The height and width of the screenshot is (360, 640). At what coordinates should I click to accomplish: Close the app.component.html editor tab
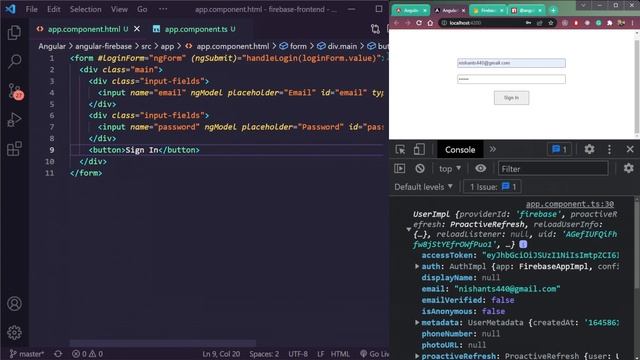point(137,29)
